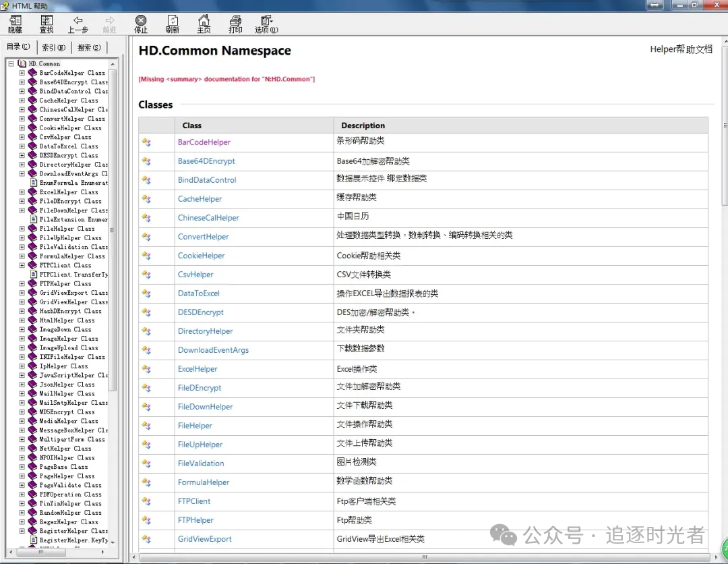728x564 pixels.
Task: Go back with the 上一步 icon
Action: 78,24
